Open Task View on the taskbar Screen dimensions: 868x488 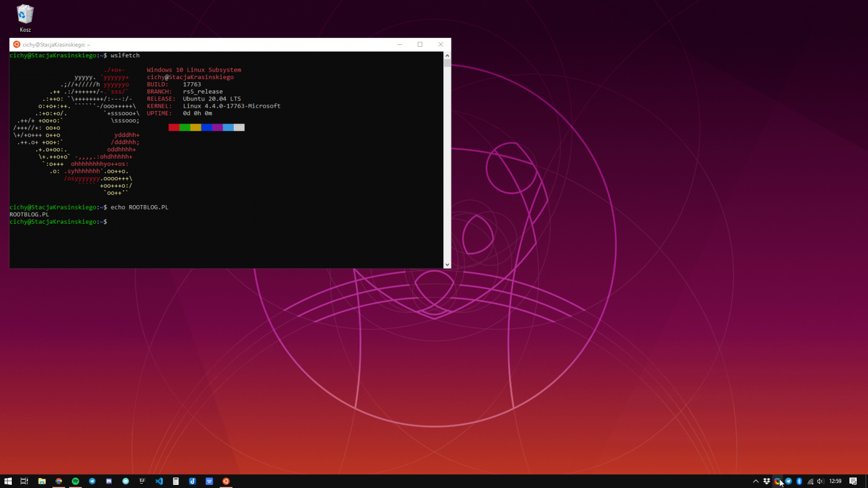tap(24, 481)
